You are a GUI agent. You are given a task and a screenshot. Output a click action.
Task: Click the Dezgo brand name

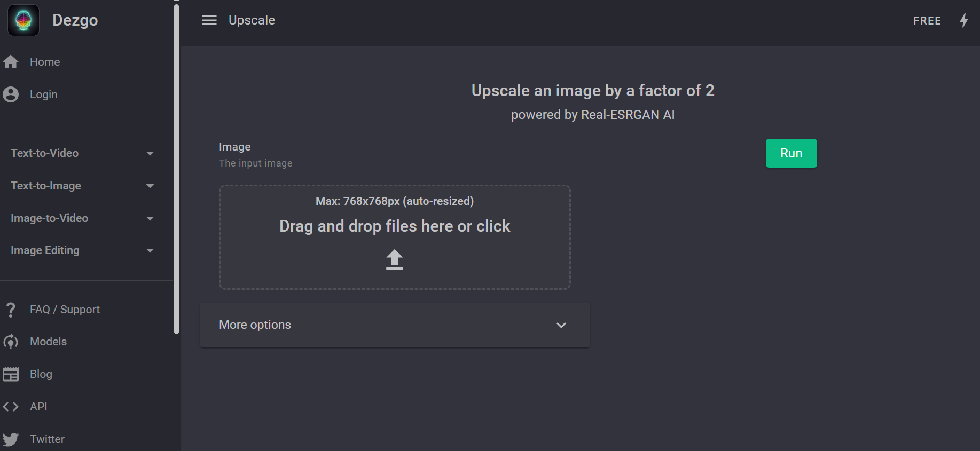75,20
